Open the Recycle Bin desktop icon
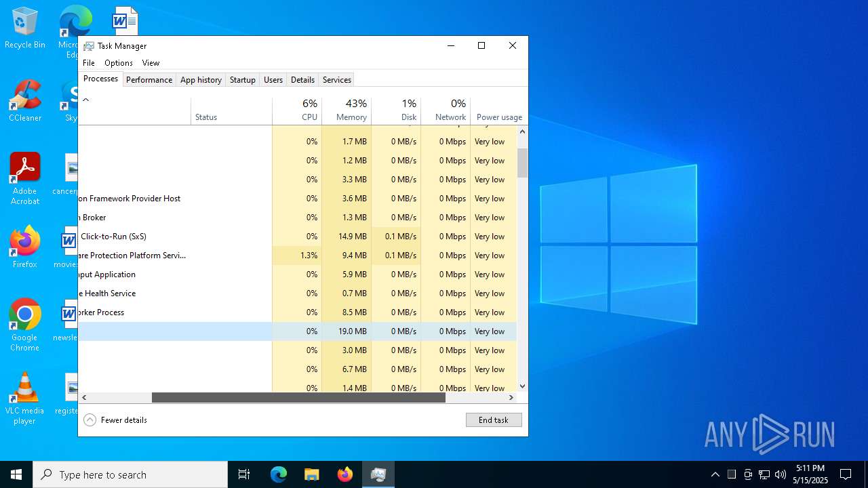Screen dimensions: 868x488 click(25, 28)
